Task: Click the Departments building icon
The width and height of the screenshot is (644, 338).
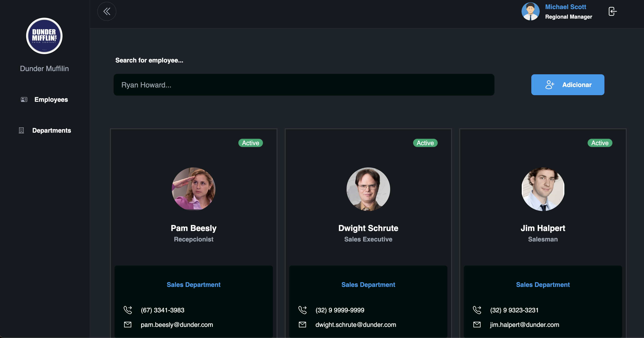Action: (x=22, y=130)
